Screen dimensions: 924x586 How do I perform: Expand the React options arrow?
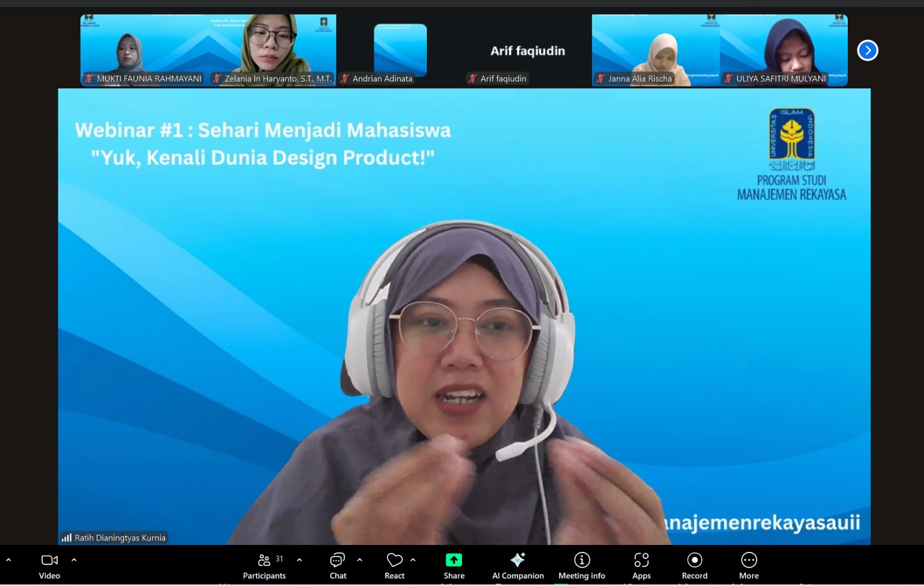(x=413, y=559)
